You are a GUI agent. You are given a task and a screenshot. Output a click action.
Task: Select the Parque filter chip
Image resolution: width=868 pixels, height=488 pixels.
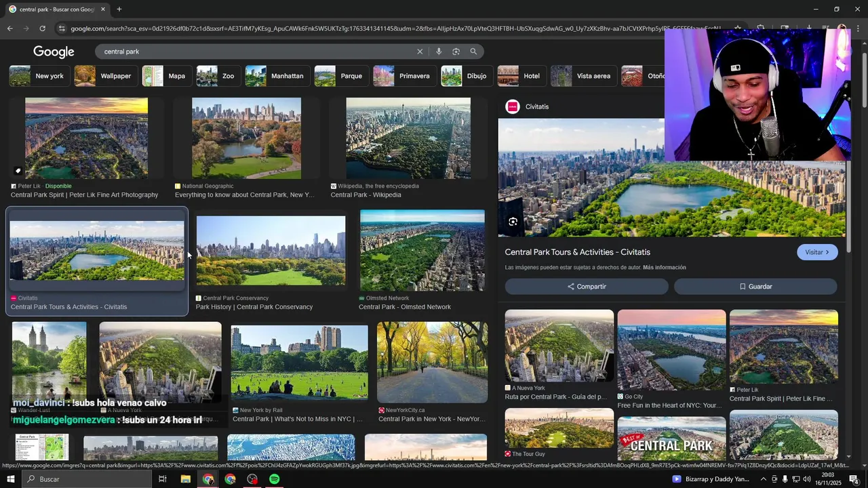coord(342,76)
